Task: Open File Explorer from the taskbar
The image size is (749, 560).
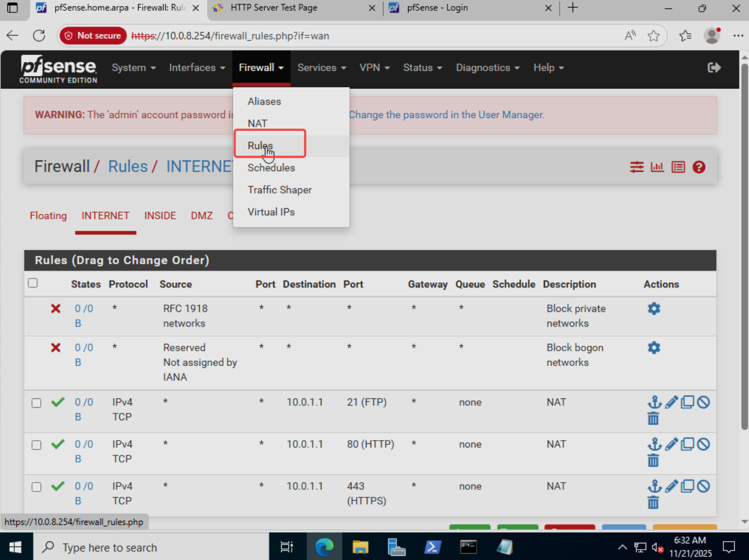Action: click(360, 548)
